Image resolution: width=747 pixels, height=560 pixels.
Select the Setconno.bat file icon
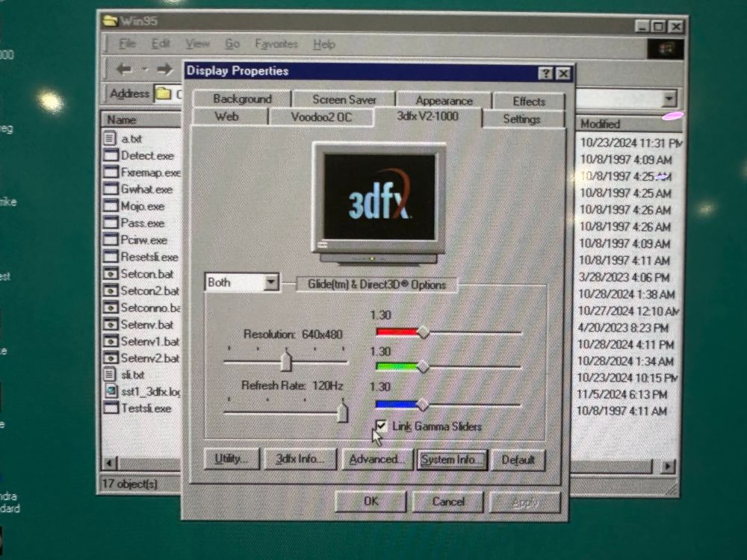click(111, 308)
